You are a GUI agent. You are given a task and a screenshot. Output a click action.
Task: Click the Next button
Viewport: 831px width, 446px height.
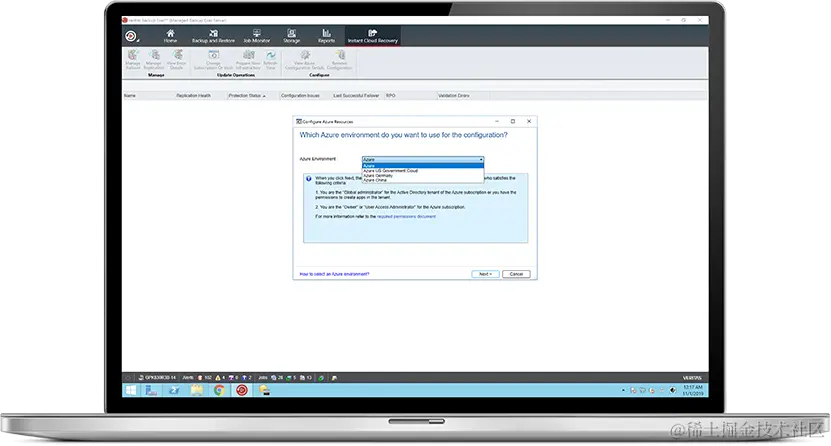485,274
